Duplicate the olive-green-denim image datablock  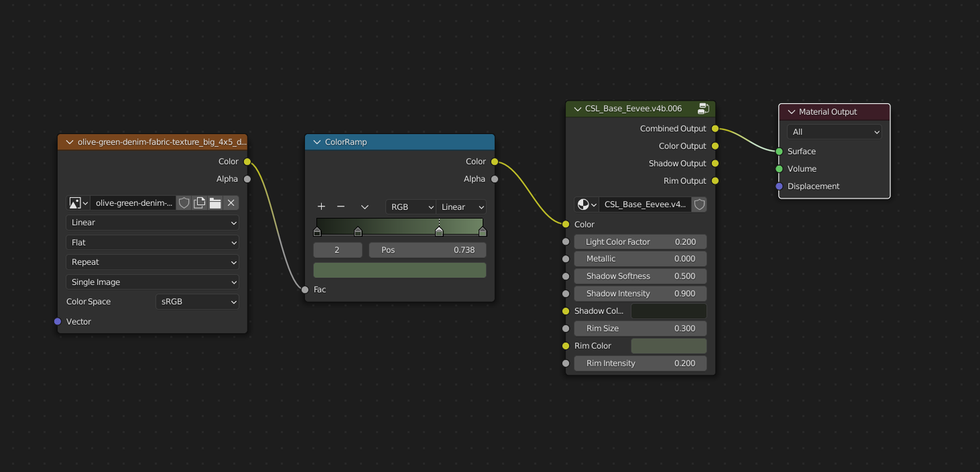click(x=199, y=202)
